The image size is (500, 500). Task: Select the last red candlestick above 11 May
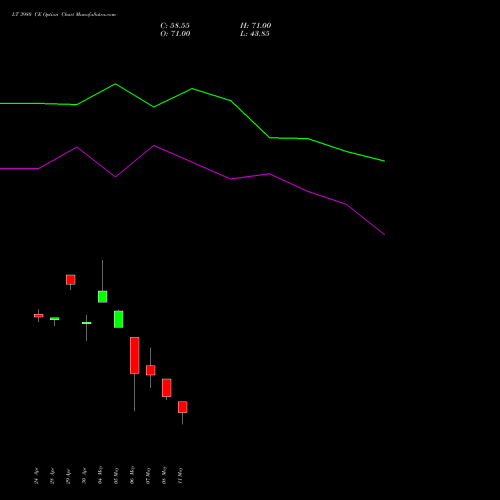click(x=183, y=407)
